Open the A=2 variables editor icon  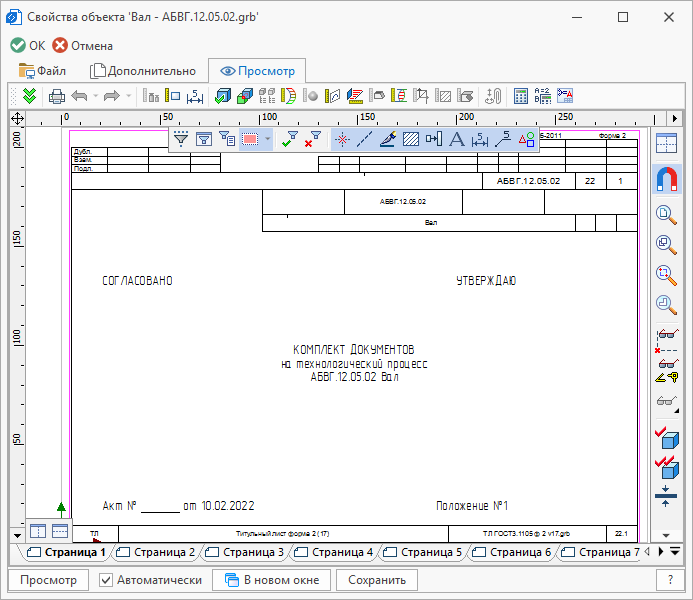(543, 96)
